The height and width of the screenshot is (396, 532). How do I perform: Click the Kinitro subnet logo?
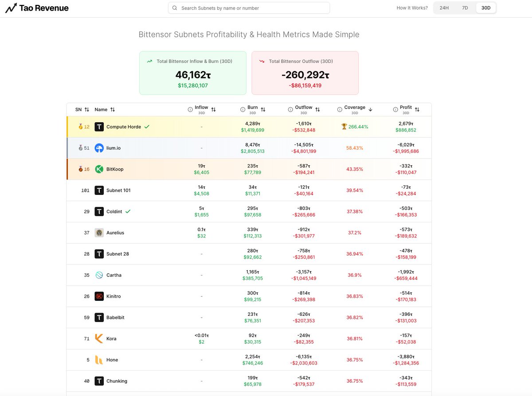click(99, 296)
